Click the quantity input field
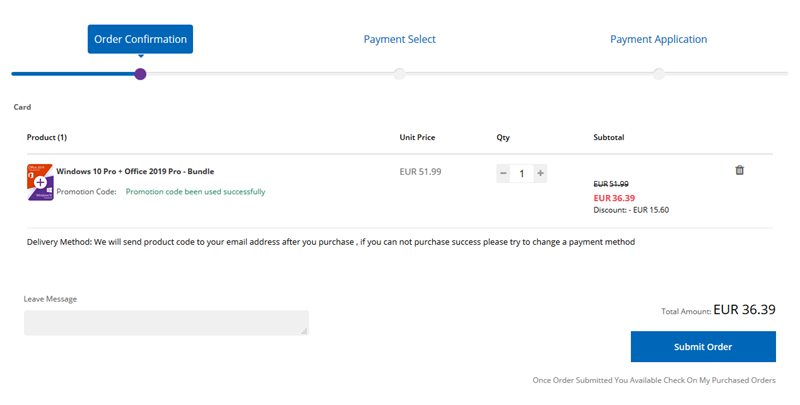800x405 pixels. click(x=521, y=173)
